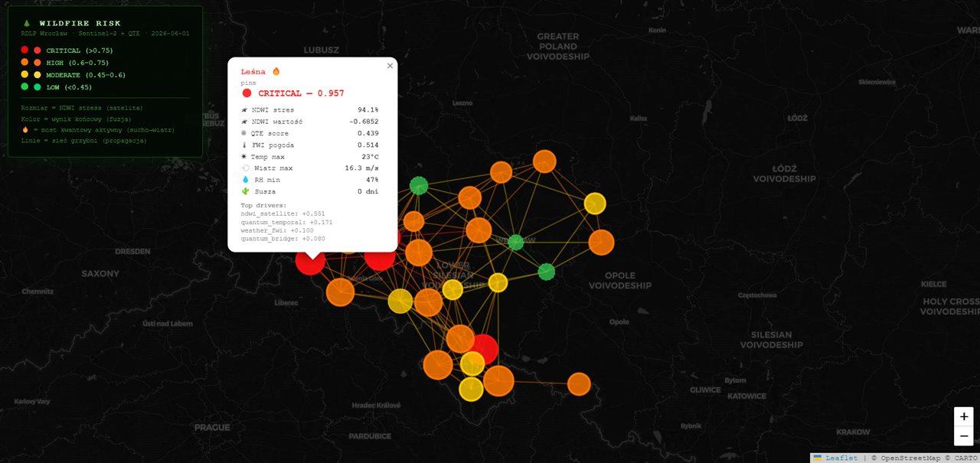Click the 47% RH min value
Viewport: 980px width, 463px height.
(372, 180)
